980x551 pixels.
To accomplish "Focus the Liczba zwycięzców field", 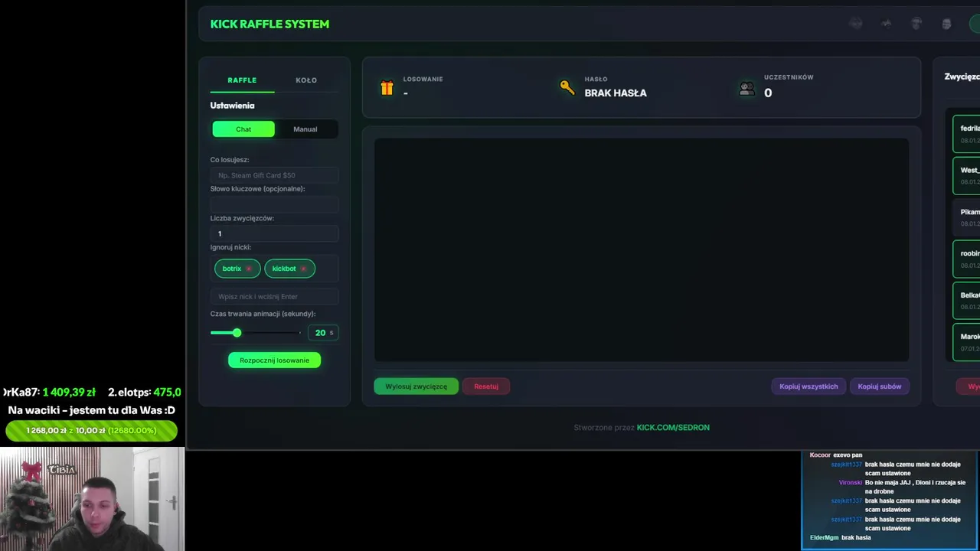I will (274, 233).
